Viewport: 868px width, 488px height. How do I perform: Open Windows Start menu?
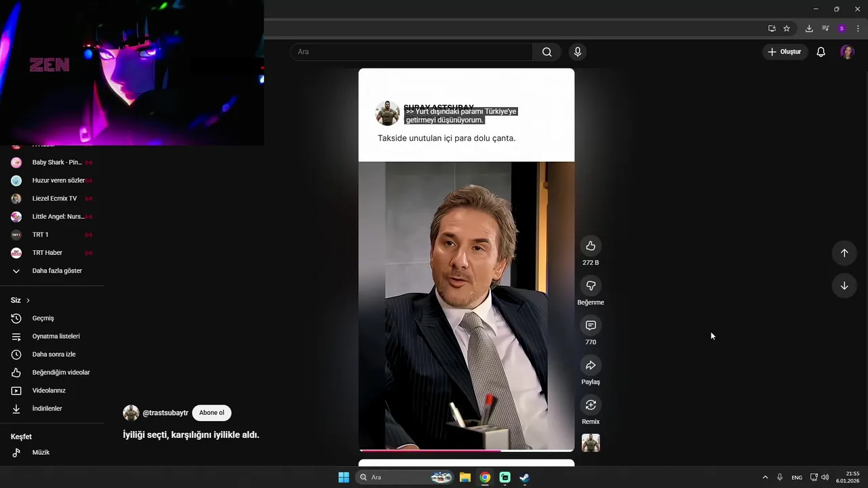click(x=344, y=477)
